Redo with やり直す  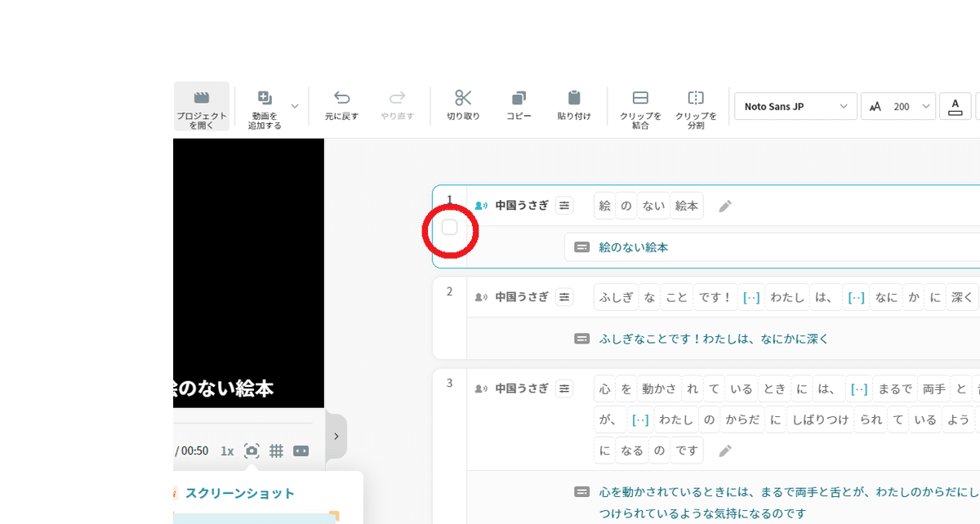point(397,106)
